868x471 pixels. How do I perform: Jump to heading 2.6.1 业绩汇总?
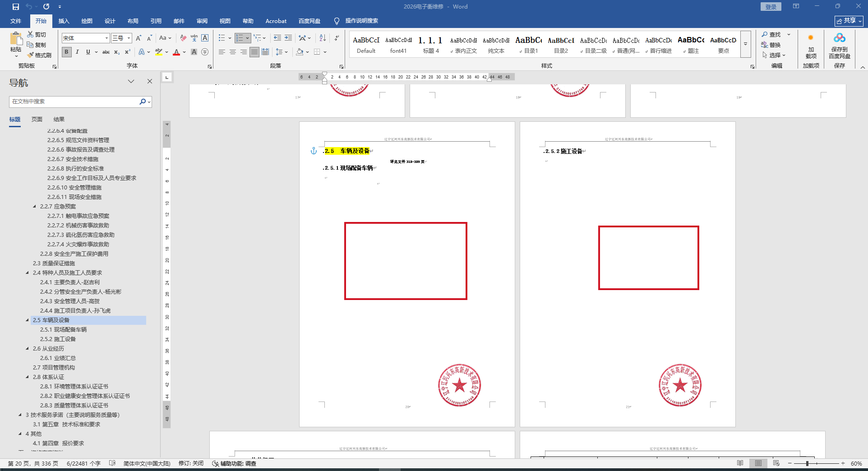(x=58, y=358)
